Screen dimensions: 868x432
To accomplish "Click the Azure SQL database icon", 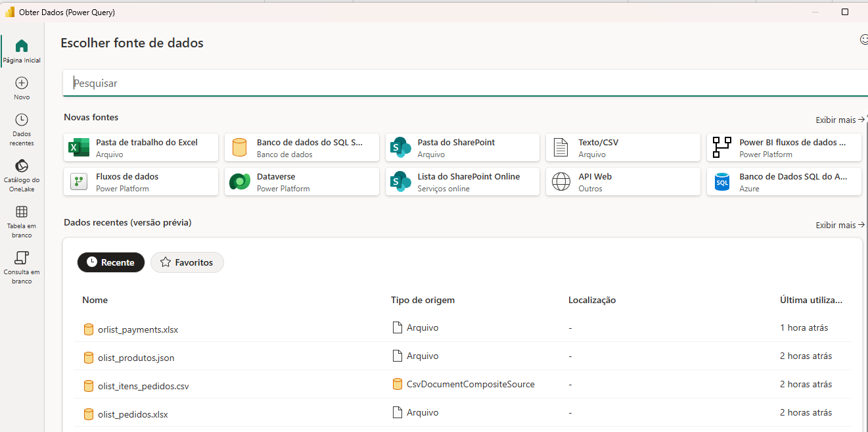I will point(722,182).
